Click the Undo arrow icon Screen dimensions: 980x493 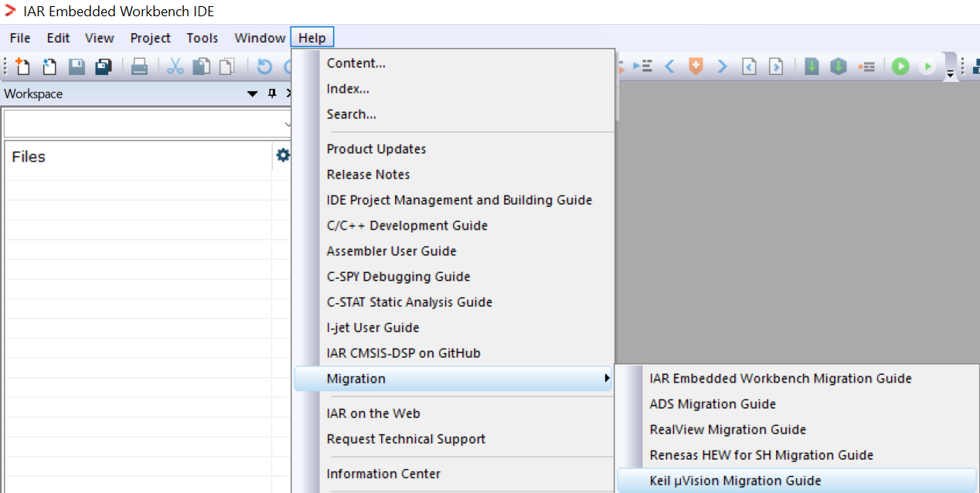264,67
